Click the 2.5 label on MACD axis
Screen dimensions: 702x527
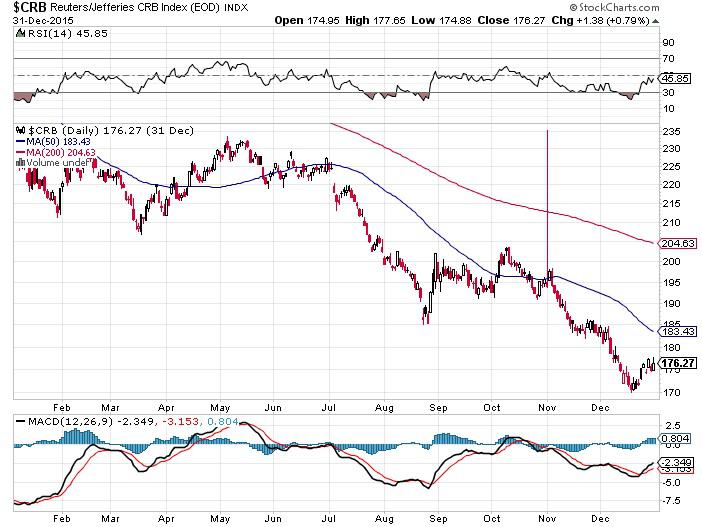673,425
